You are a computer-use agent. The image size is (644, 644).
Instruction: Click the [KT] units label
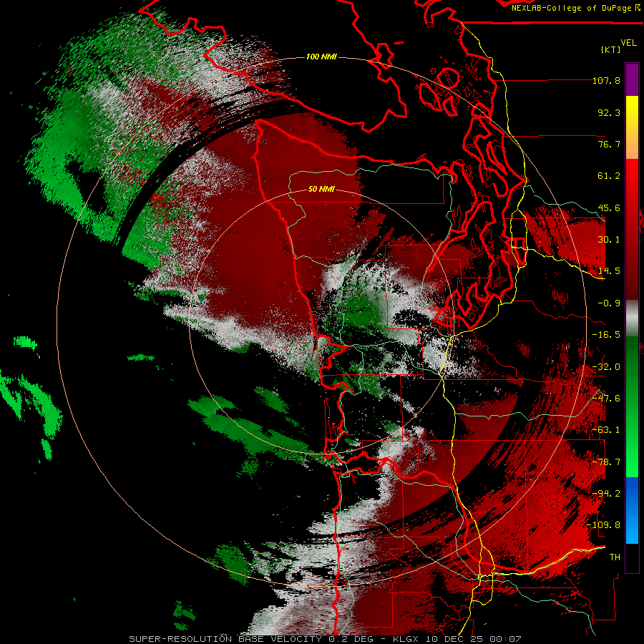tap(611, 49)
